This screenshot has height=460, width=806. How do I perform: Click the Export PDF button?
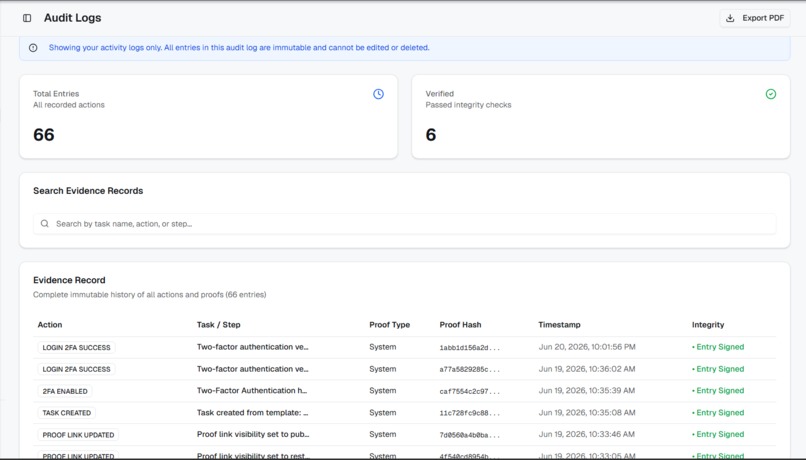pyautogui.click(x=755, y=18)
